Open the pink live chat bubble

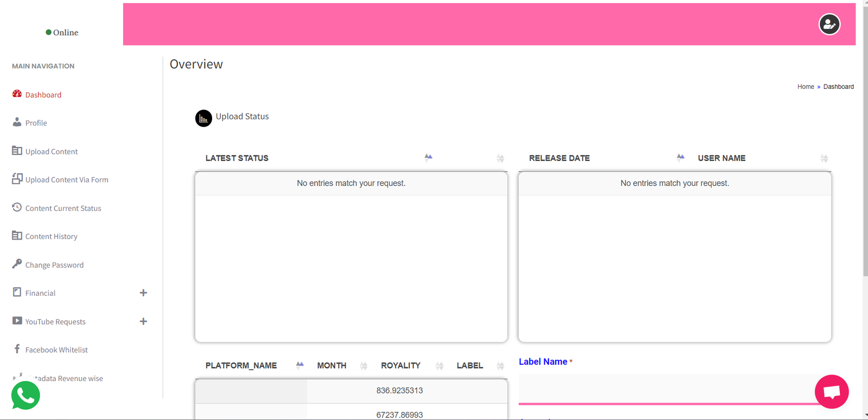click(x=831, y=391)
